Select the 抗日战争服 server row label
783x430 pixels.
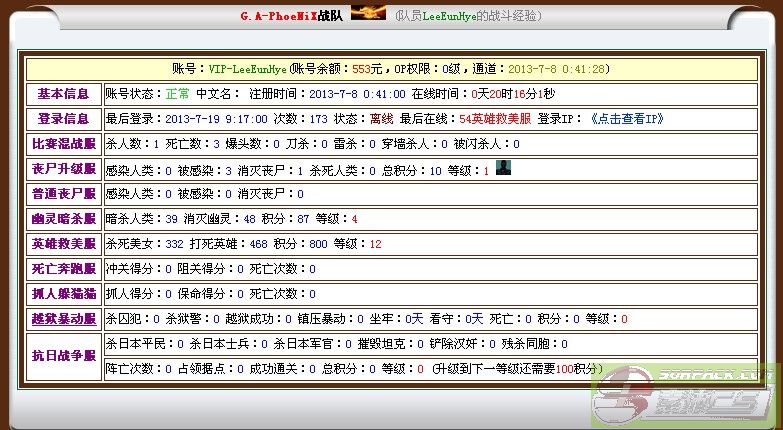coord(63,357)
